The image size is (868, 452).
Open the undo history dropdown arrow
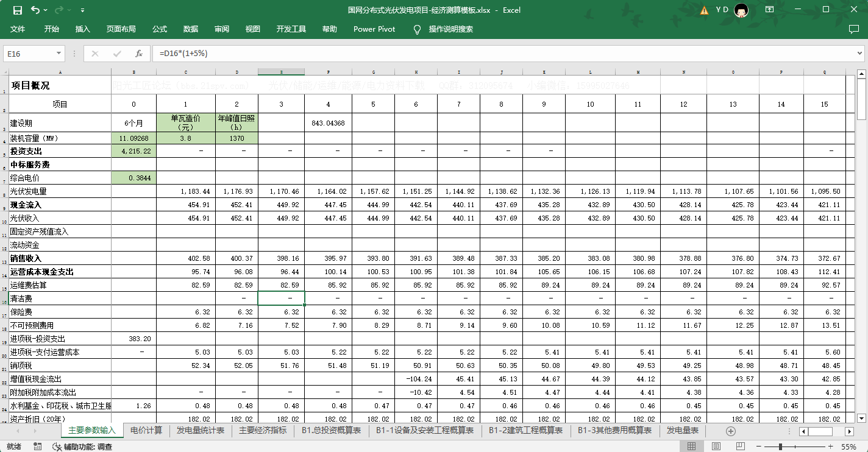[46, 10]
